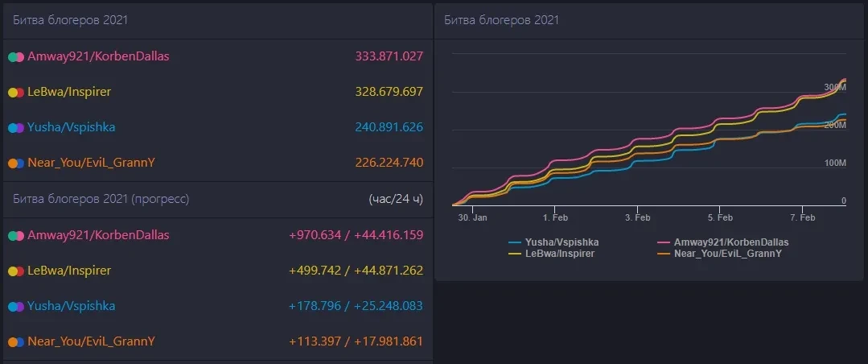The width and height of the screenshot is (868, 364).
Task: Toggle the LeBwa/Inspirer series label in the chart legend
Action: 559,253
